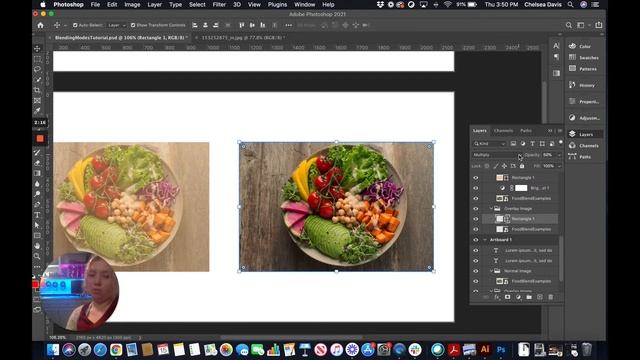Open the History panel button
This screenshot has width=640, height=360.
[x=584, y=85]
